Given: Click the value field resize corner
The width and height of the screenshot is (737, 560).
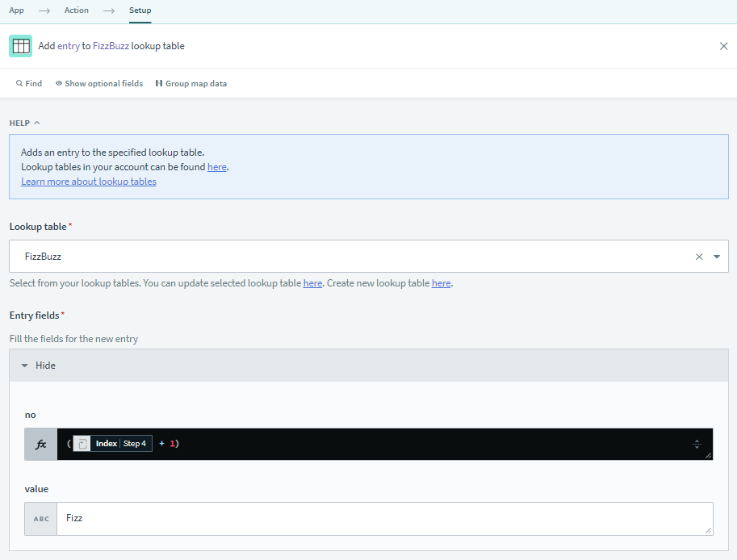Looking at the screenshot, I should [708, 530].
